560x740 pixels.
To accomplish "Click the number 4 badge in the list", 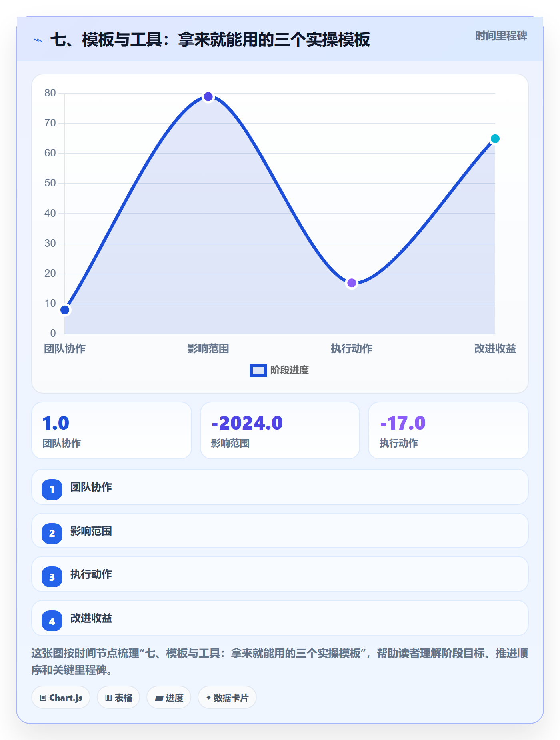I will [x=52, y=621].
